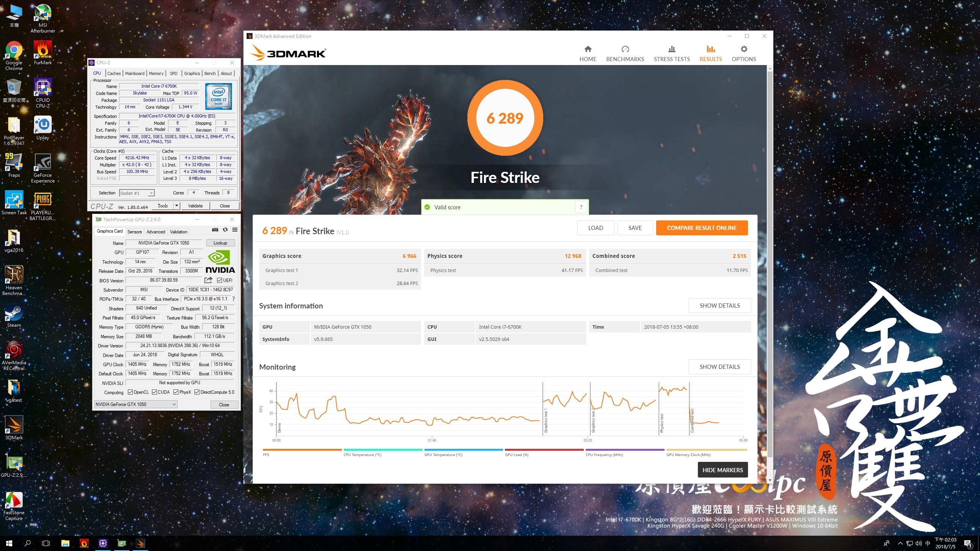980x551 pixels.
Task: Toggle GPU Memory Clock series in legend
Action: point(706,453)
